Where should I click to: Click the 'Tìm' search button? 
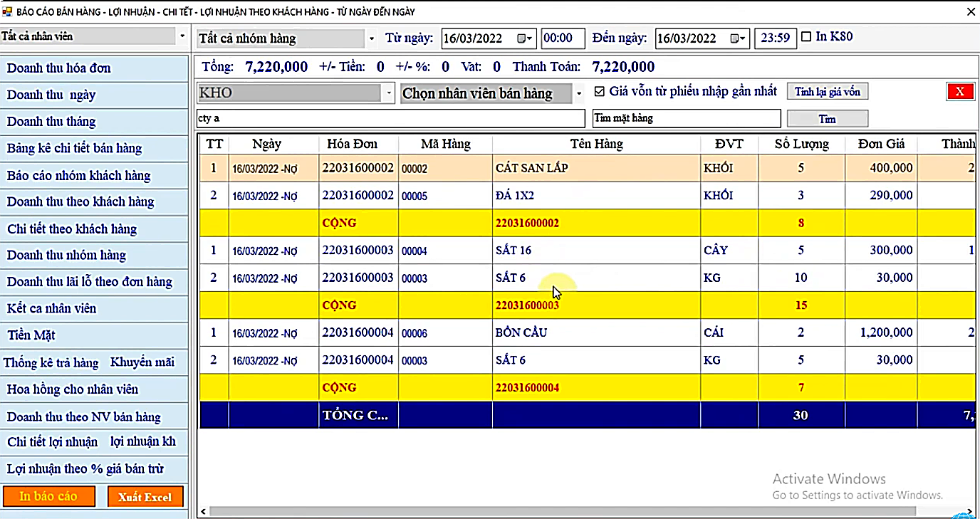pyautogui.click(x=827, y=119)
